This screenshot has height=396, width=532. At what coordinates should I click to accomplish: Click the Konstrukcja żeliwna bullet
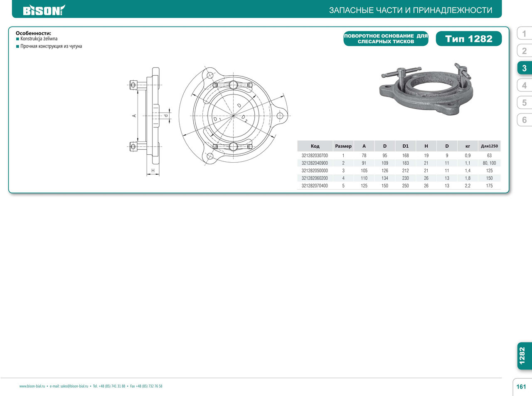[39, 38]
